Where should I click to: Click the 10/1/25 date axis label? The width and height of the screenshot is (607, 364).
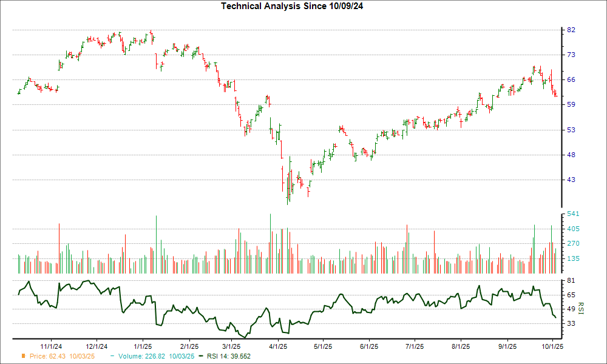[x=552, y=347]
